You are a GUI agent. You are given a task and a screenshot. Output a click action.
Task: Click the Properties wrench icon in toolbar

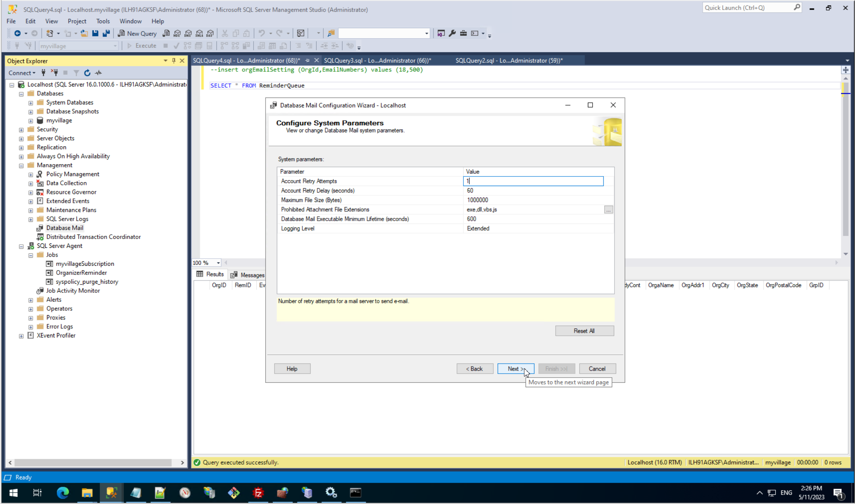coord(452,33)
